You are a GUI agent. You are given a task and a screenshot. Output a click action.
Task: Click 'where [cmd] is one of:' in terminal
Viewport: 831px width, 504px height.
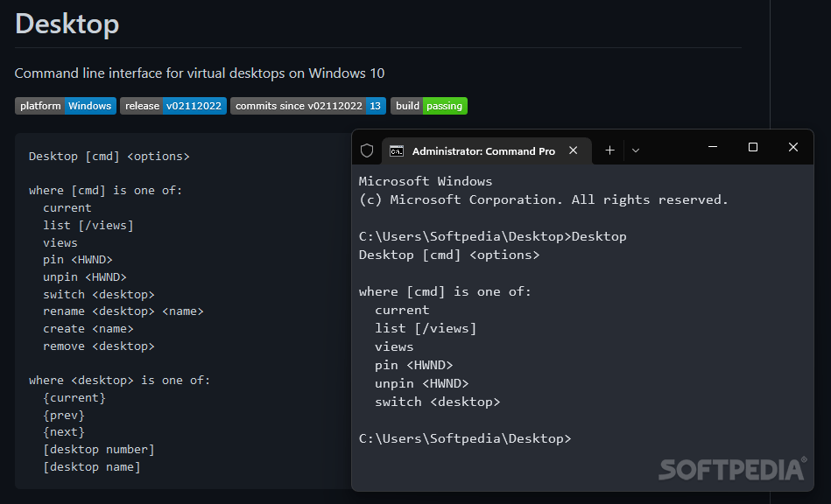445,291
